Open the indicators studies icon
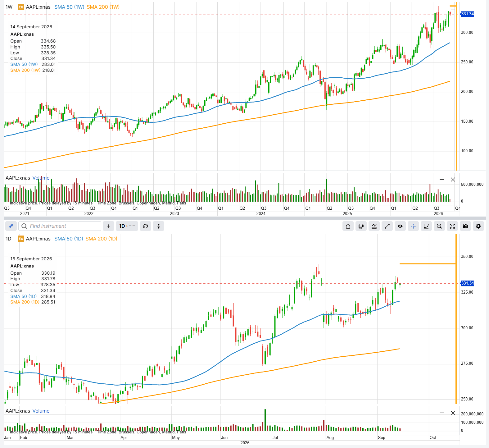Screen dimensions: 489x448 coord(374,226)
